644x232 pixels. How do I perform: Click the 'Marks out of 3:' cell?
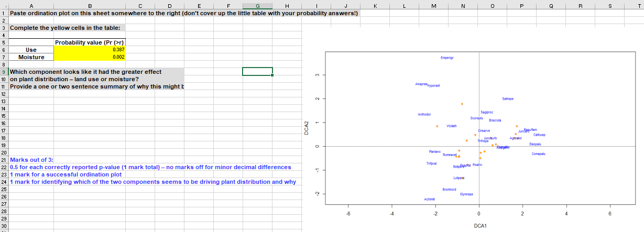point(31,159)
